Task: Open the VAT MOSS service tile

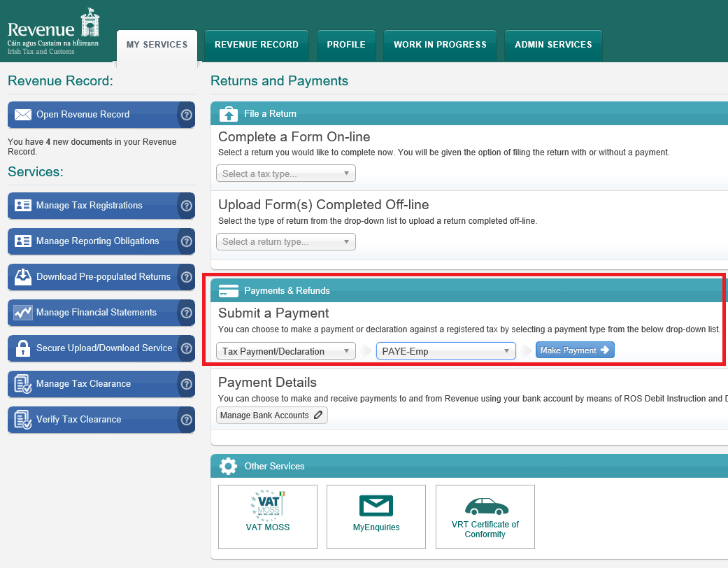Action: click(268, 516)
